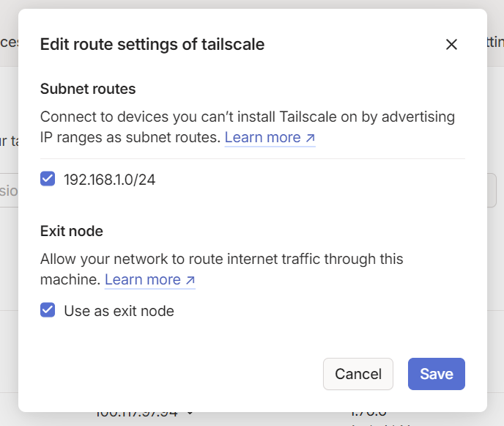Screen dimensions: 504x426
Task: Expand the chevron next to the 100.x IP address
Action: pos(190,413)
